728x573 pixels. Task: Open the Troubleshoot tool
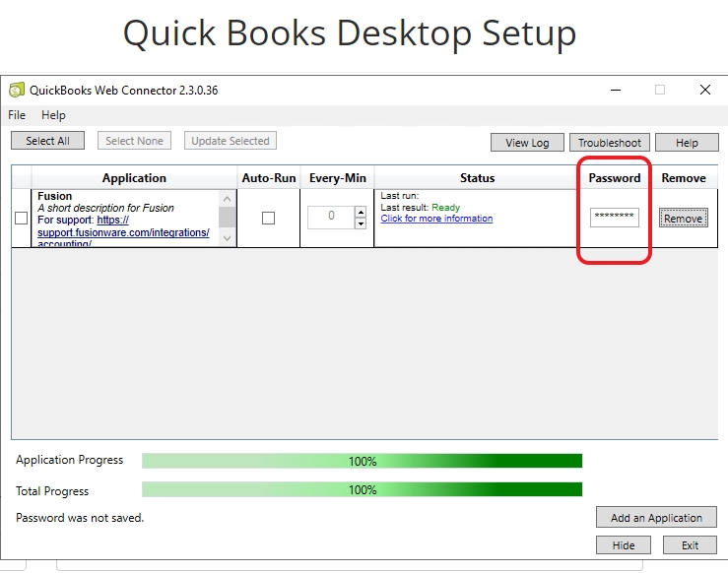point(609,143)
